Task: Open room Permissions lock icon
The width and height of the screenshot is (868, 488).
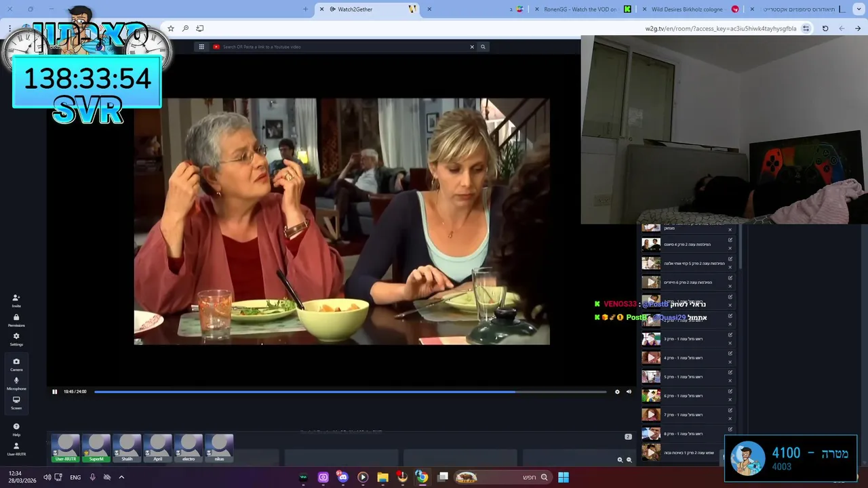Action: point(16,319)
